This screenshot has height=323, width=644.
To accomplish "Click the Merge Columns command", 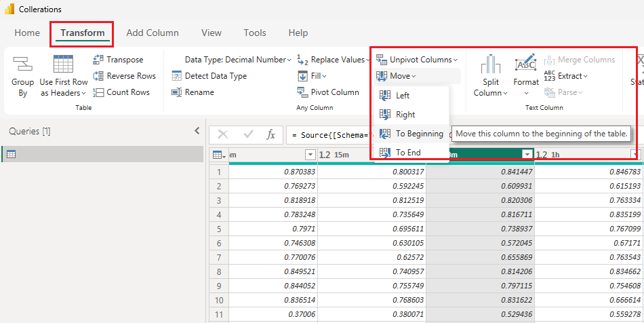I will click(x=580, y=60).
